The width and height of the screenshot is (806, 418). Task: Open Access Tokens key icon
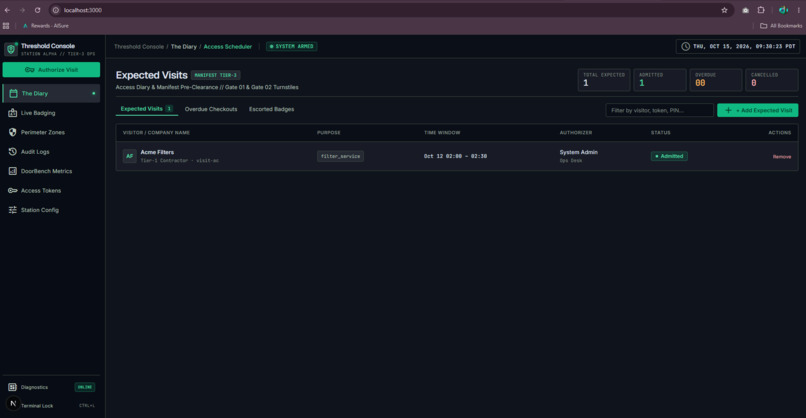(13, 191)
